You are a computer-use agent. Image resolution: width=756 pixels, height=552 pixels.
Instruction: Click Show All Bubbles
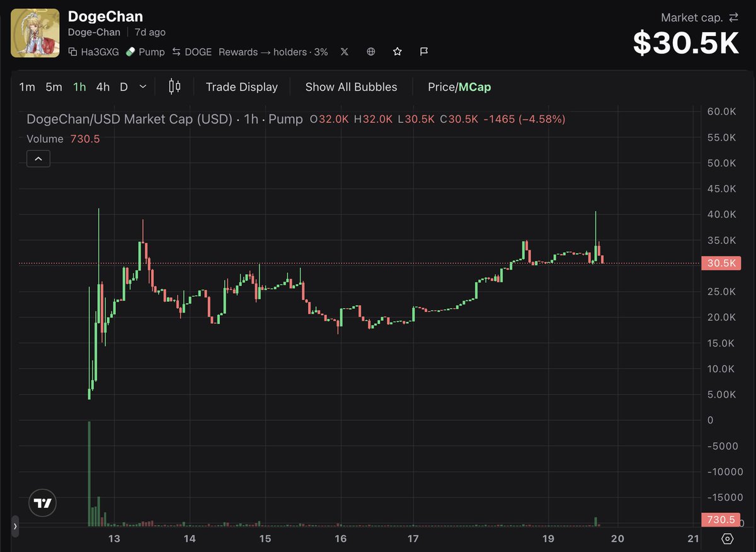click(352, 87)
